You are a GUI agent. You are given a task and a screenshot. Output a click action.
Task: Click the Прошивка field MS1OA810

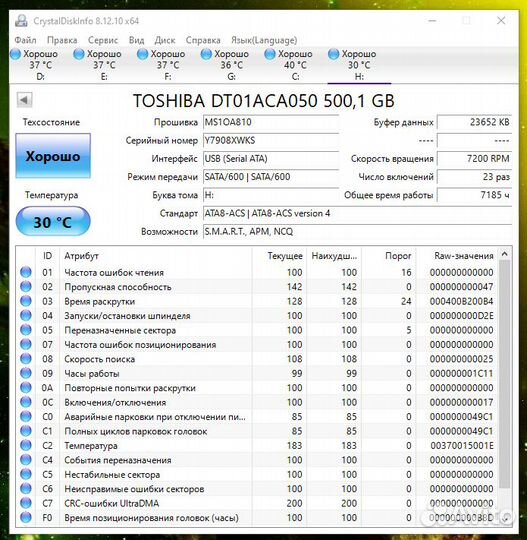tap(271, 122)
